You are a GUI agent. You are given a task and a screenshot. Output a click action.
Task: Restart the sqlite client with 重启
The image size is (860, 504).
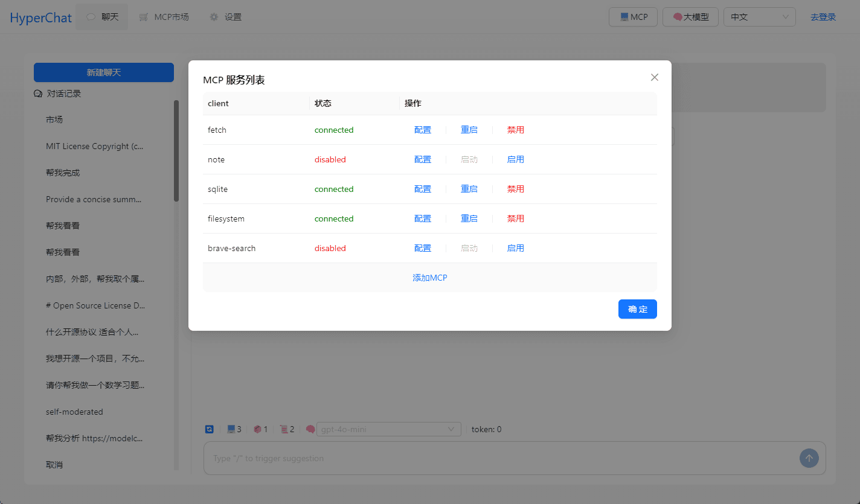[469, 189]
